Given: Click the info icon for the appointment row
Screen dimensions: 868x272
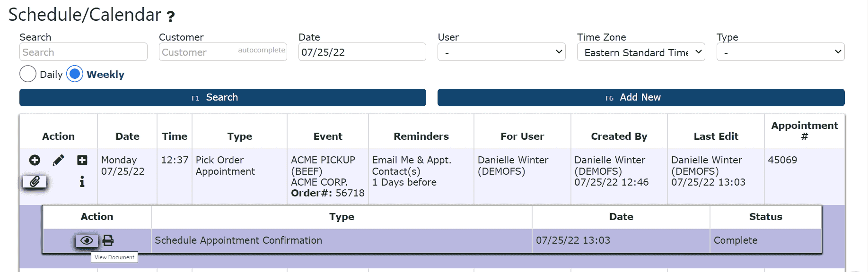Looking at the screenshot, I should [x=82, y=181].
